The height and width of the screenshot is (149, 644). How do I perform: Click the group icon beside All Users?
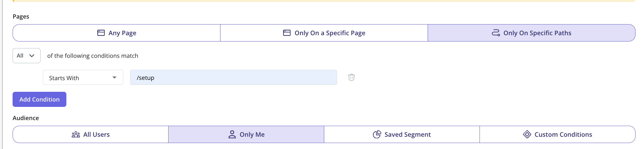click(x=76, y=135)
